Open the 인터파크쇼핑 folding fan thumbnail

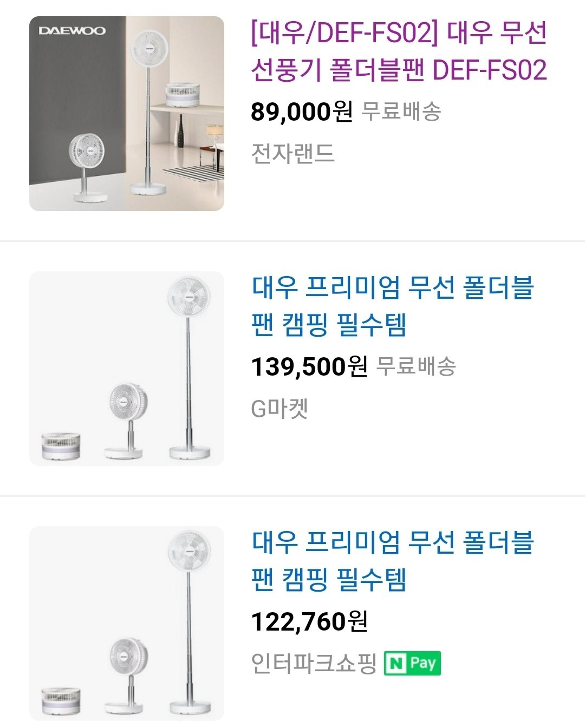(x=127, y=623)
